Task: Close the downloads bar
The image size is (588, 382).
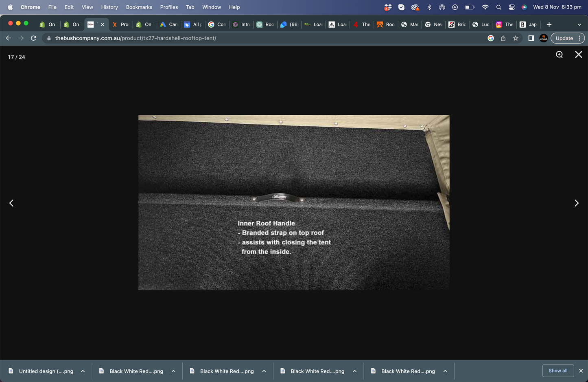Action: click(x=581, y=371)
